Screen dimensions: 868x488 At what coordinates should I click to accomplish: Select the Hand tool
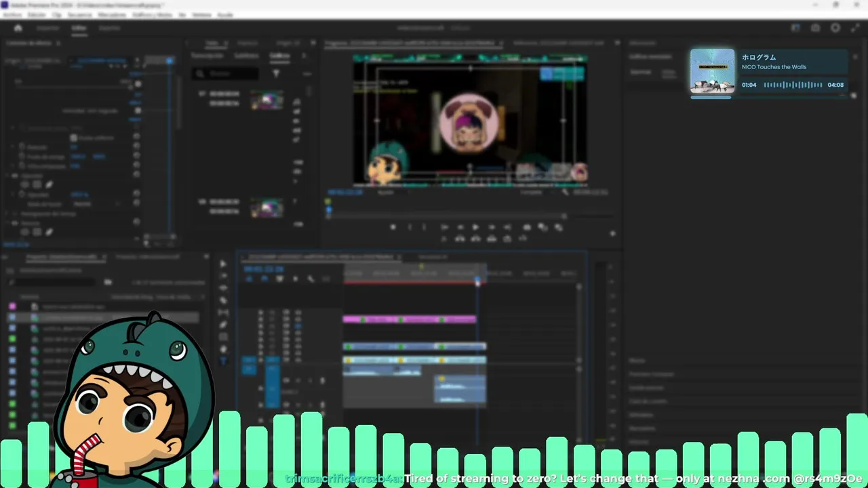coord(223,349)
